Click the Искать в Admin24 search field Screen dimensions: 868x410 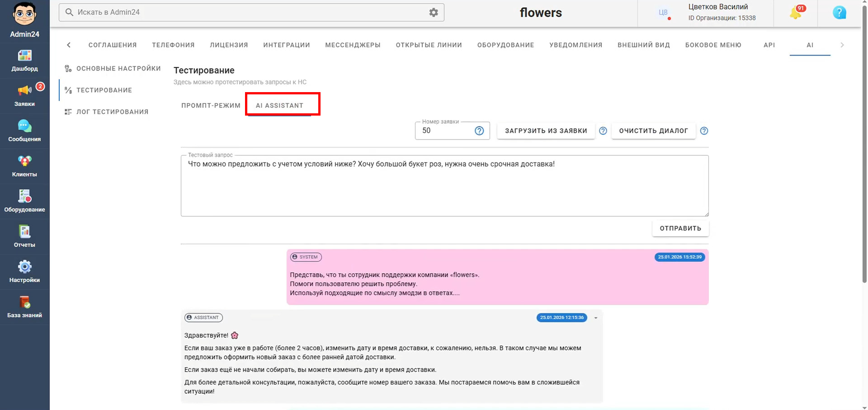pyautogui.click(x=251, y=12)
